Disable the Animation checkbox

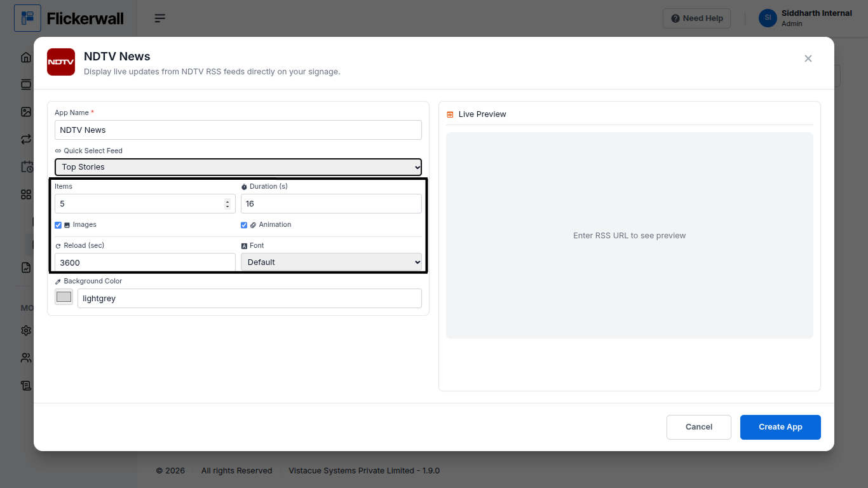coord(244,225)
